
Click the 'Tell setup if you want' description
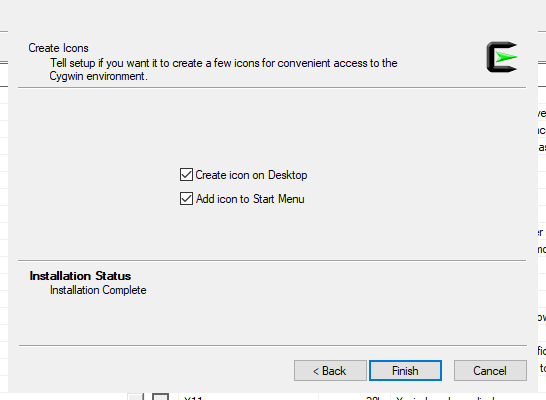(x=224, y=63)
